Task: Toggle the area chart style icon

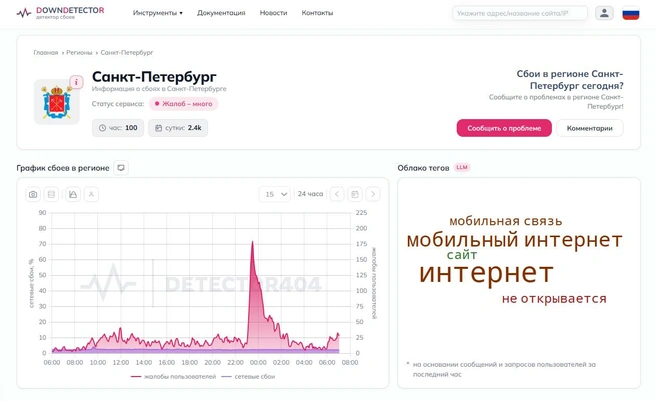Action: tap(73, 194)
